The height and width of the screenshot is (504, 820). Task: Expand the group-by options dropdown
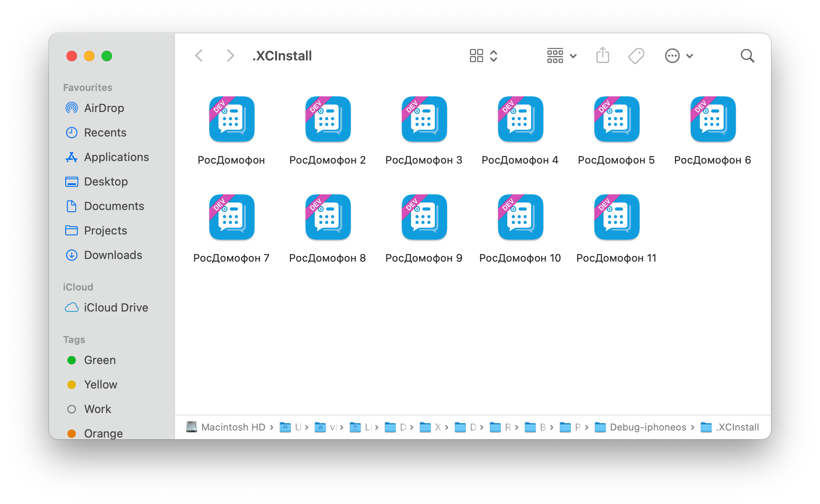[x=562, y=56]
